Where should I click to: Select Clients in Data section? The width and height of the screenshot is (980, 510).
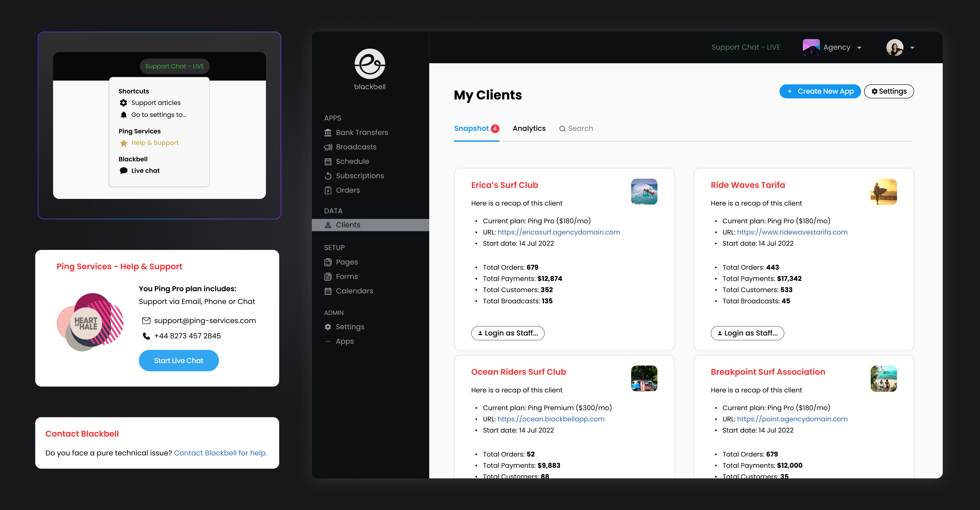coord(371,225)
